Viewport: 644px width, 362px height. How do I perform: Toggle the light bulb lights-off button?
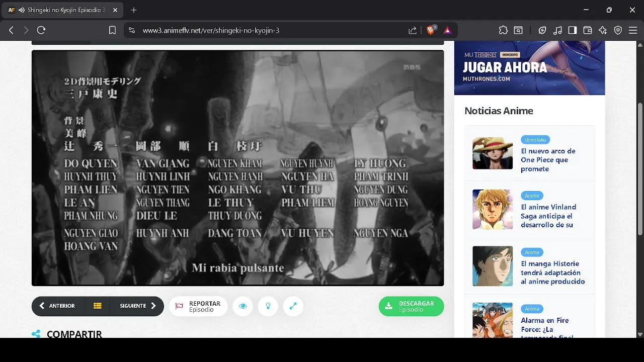(268, 306)
